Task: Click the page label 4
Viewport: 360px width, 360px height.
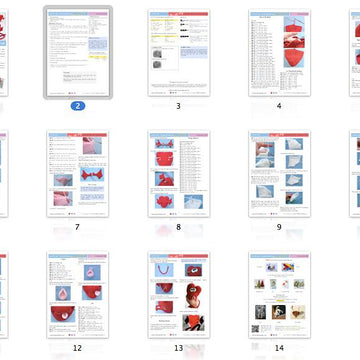Action: coord(279,106)
